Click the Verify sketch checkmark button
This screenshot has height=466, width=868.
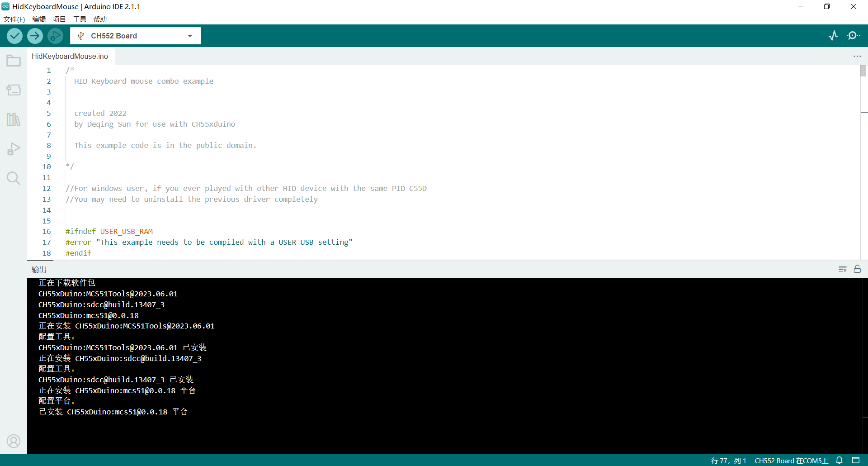[15, 36]
